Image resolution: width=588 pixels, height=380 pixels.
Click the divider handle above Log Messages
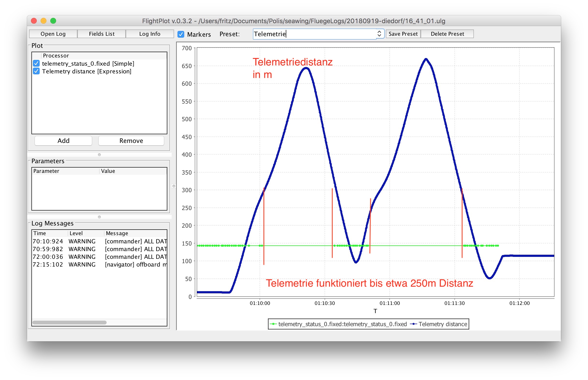tap(99, 217)
